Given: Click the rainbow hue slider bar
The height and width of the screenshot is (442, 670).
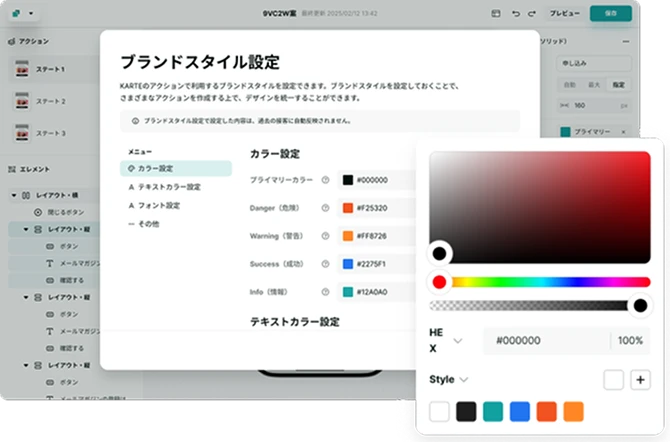Looking at the screenshot, I should 540,282.
